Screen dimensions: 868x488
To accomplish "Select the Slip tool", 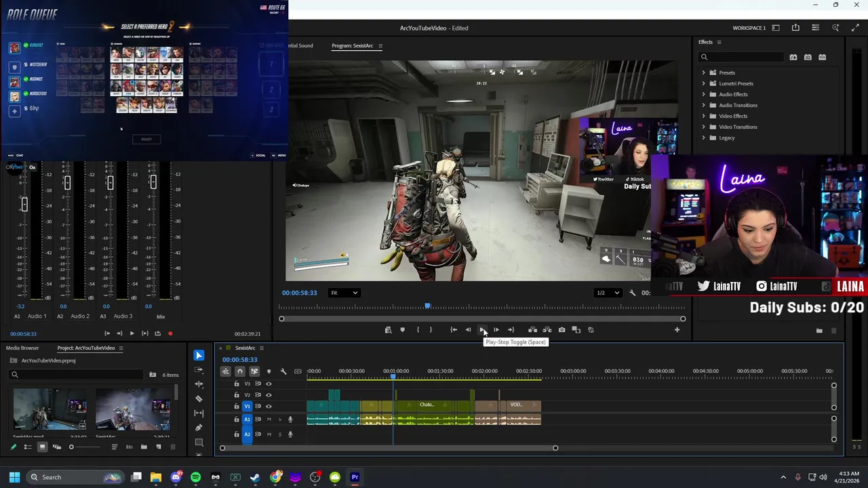I will tap(199, 413).
